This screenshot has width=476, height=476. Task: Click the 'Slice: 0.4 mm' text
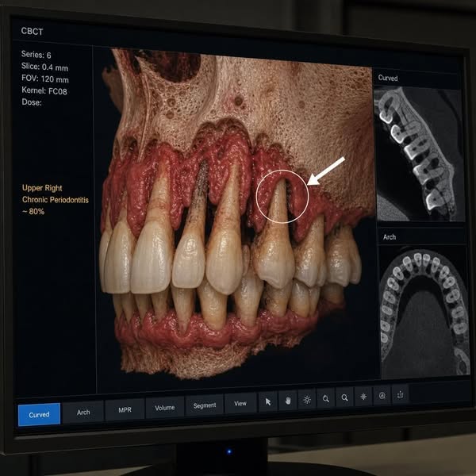pyautogui.click(x=44, y=67)
